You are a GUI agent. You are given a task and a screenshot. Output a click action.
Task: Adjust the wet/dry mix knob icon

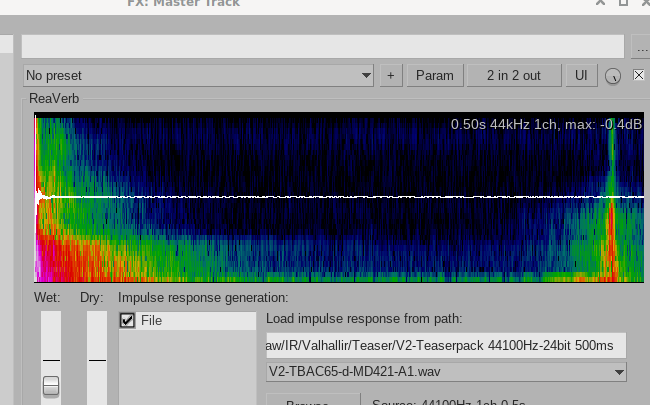[613, 76]
